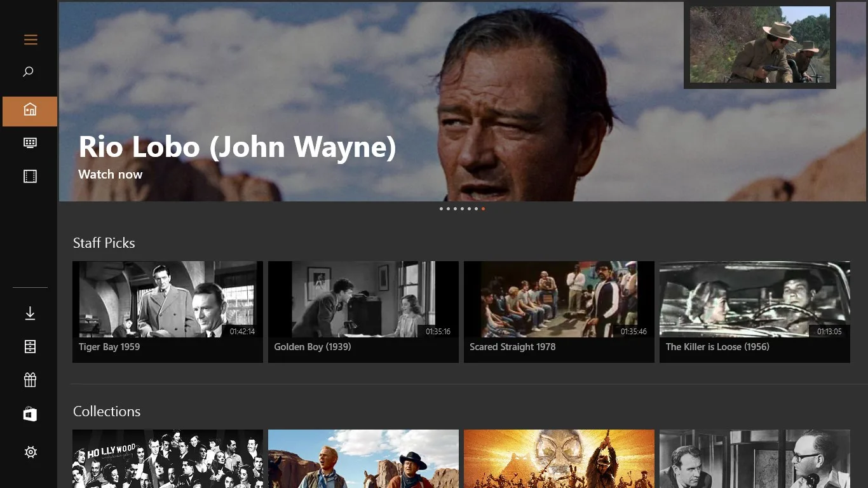Open the downloads arrow icon

pyautogui.click(x=30, y=313)
